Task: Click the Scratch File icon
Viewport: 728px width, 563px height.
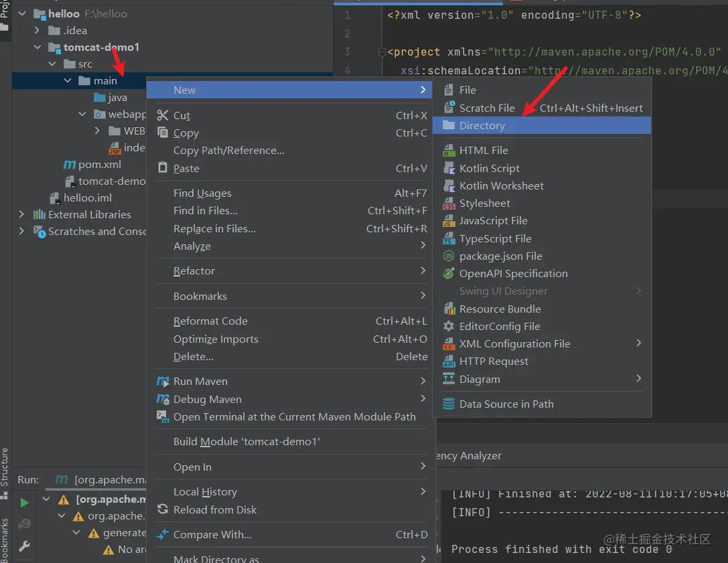Action: [x=449, y=108]
